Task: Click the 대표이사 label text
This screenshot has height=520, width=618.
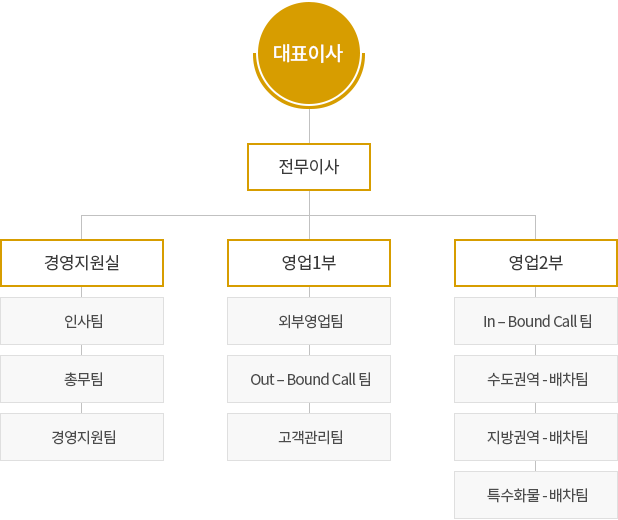Action: point(308,54)
